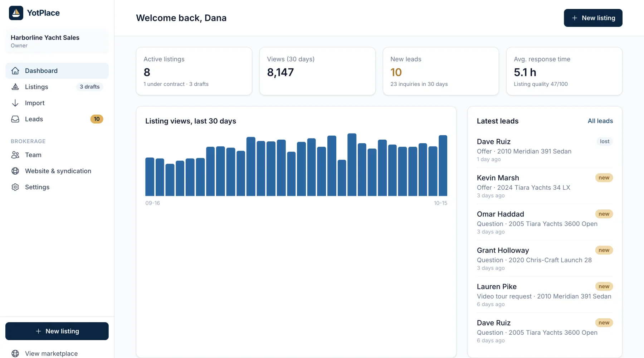
Task: Open Settings from the sidebar
Action: click(x=57, y=187)
